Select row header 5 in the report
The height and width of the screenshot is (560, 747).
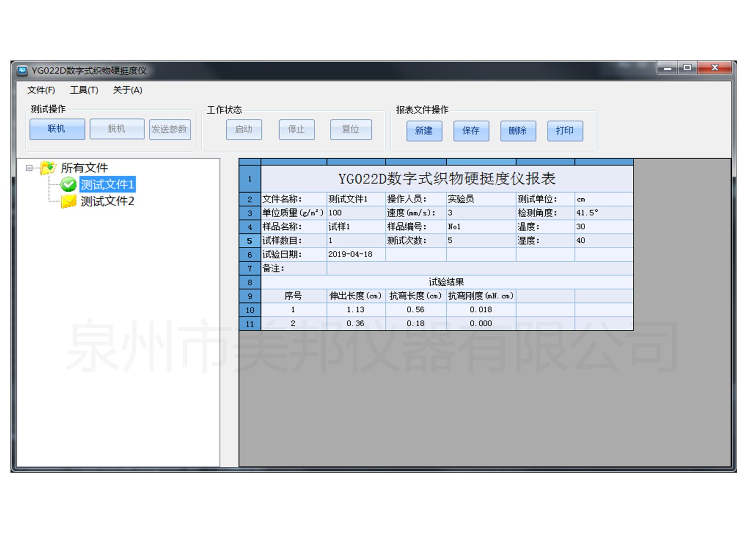click(250, 241)
